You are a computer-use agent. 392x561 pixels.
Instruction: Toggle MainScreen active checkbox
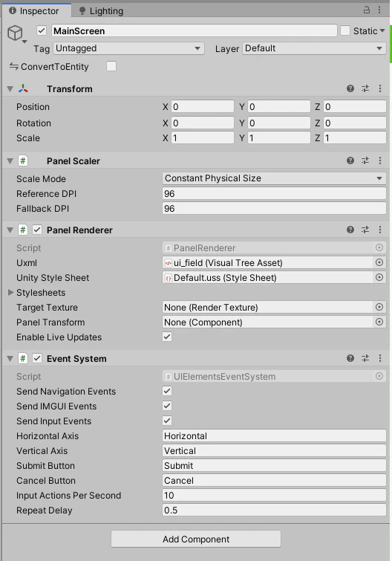pos(42,30)
